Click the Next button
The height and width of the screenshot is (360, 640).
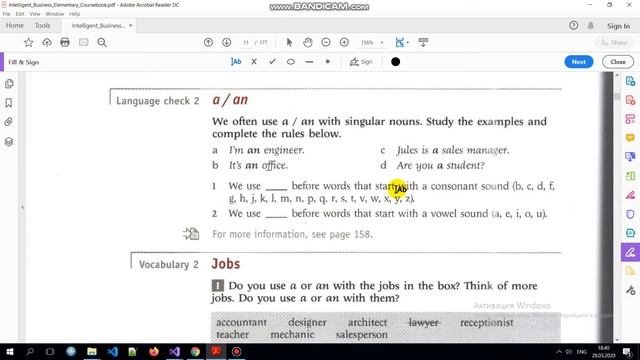click(x=579, y=62)
